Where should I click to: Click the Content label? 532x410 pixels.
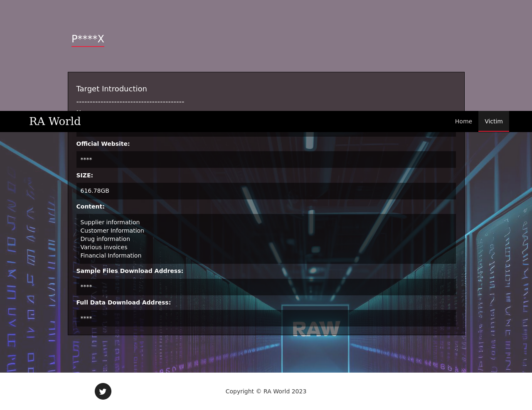click(x=90, y=206)
